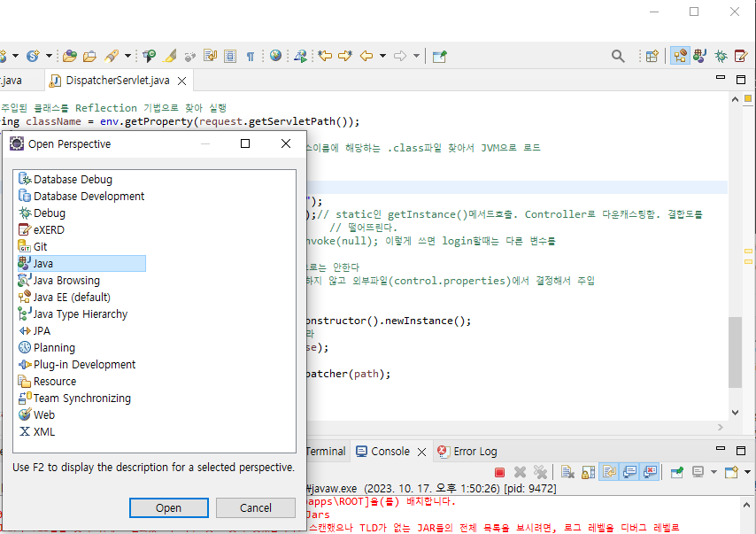Open the Web Browser globe icon

click(x=276, y=56)
